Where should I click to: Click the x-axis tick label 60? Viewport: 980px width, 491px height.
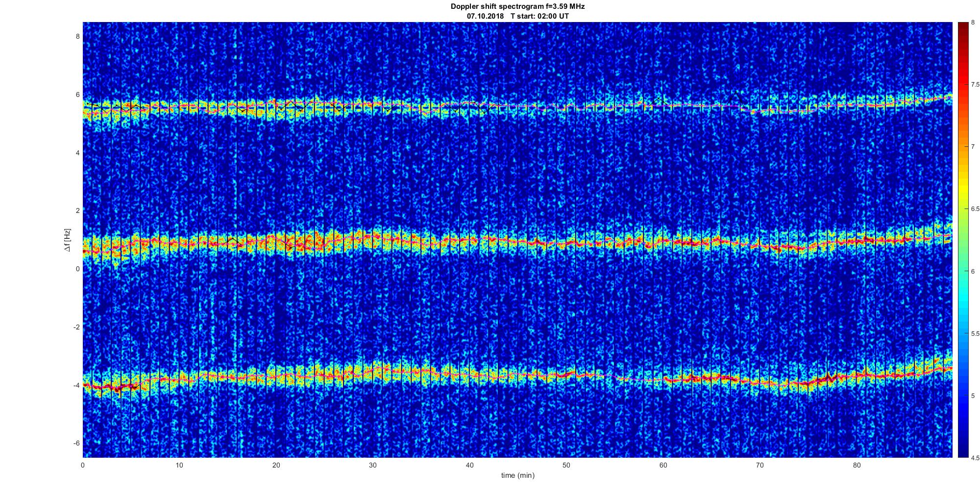(663, 466)
